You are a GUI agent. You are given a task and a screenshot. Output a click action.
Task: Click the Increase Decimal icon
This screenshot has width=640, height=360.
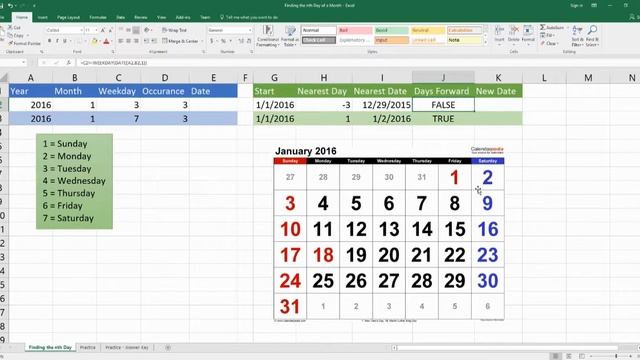[241, 41]
